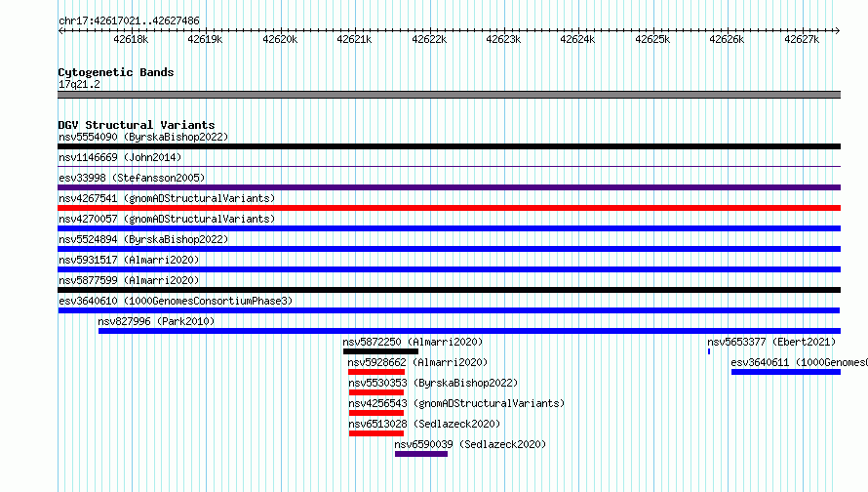Click the 42620k ruler position
This screenshot has height=492, width=868.
coord(280,39)
